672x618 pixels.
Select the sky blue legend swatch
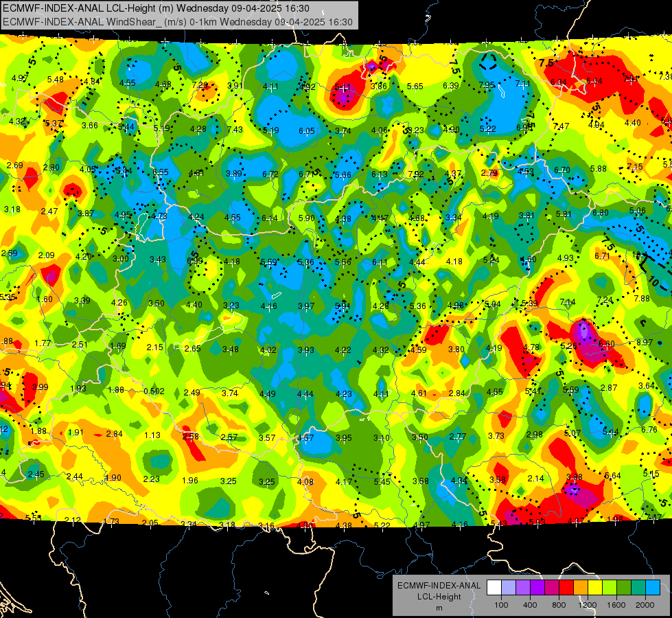(653, 588)
